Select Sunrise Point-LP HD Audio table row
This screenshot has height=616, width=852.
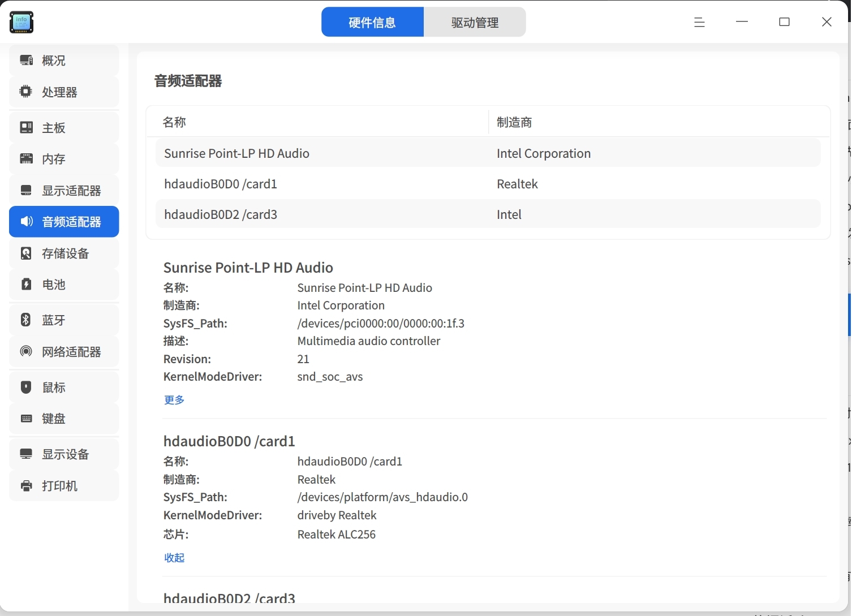488,153
